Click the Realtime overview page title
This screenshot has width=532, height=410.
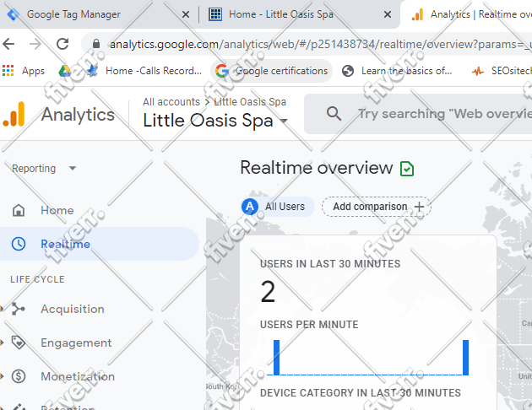[316, 168]
